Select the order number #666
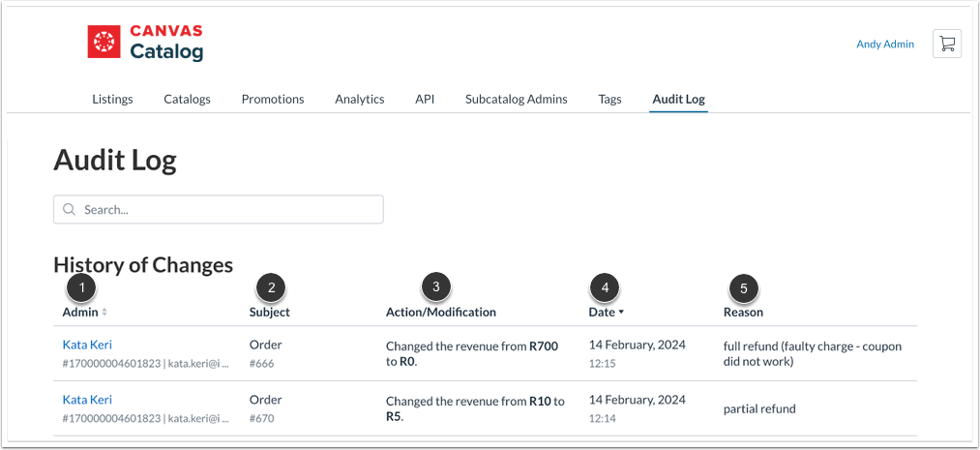980x450 pixels. pos(261,363)
